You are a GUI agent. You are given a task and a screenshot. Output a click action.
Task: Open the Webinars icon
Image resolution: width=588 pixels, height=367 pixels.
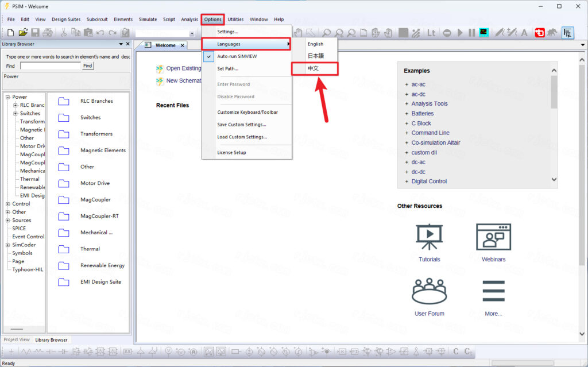click(x=493, y=237)
